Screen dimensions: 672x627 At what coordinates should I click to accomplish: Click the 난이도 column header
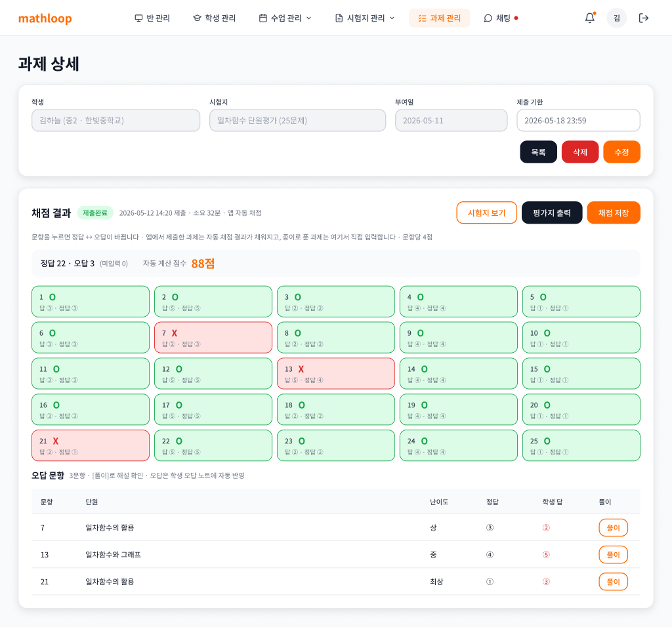pyautogui.click(x=439, y=502)
